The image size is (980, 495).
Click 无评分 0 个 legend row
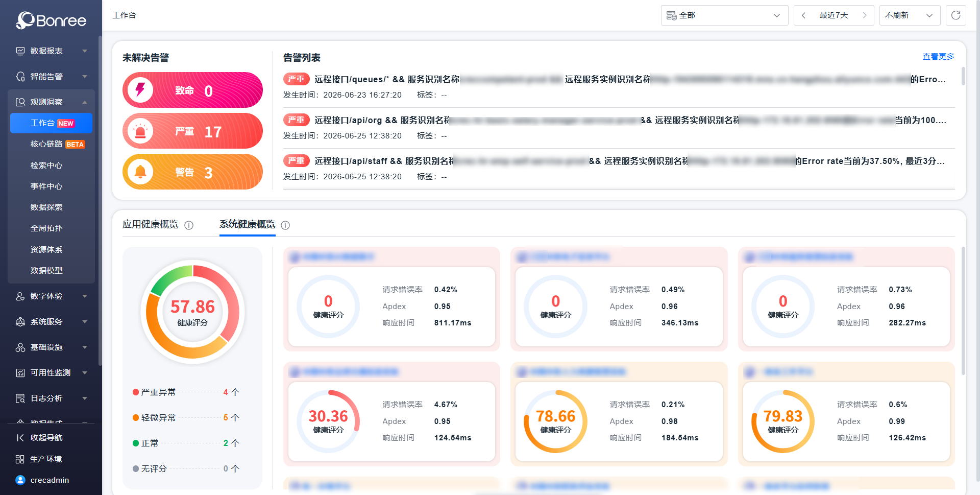pos(186,469)
